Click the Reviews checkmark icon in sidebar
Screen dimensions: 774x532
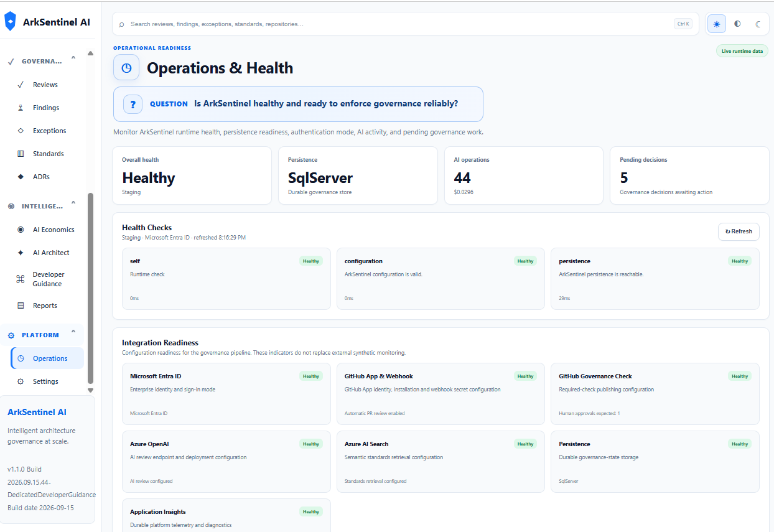coord(21,85)
